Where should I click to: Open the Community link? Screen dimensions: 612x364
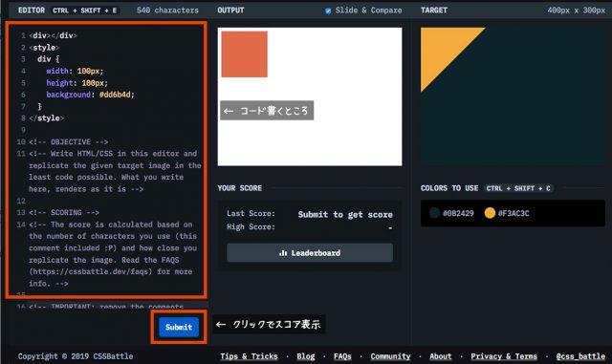[390, 356]
